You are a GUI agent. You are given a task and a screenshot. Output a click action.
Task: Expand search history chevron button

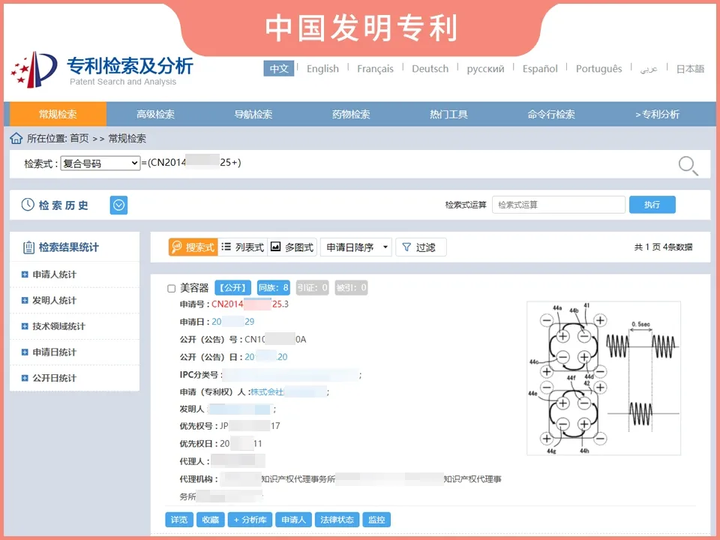119,205
